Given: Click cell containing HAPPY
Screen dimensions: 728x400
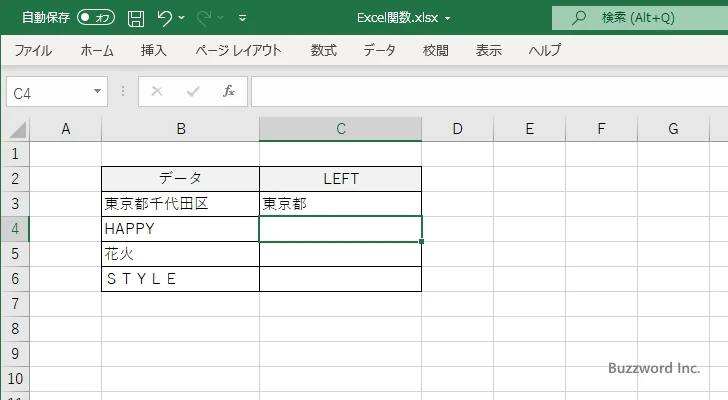Looking at the screenshot, I should coord(181,229).
